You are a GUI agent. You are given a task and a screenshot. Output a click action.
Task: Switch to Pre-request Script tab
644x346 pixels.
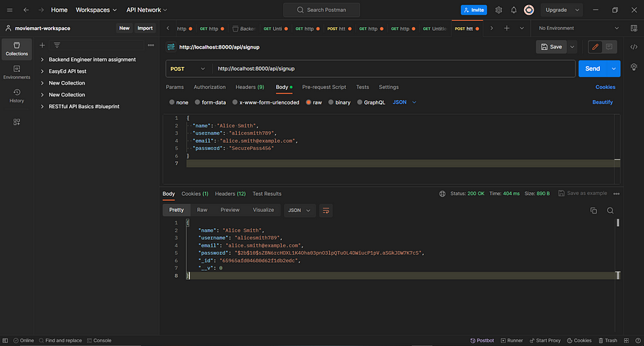(324, 87)
